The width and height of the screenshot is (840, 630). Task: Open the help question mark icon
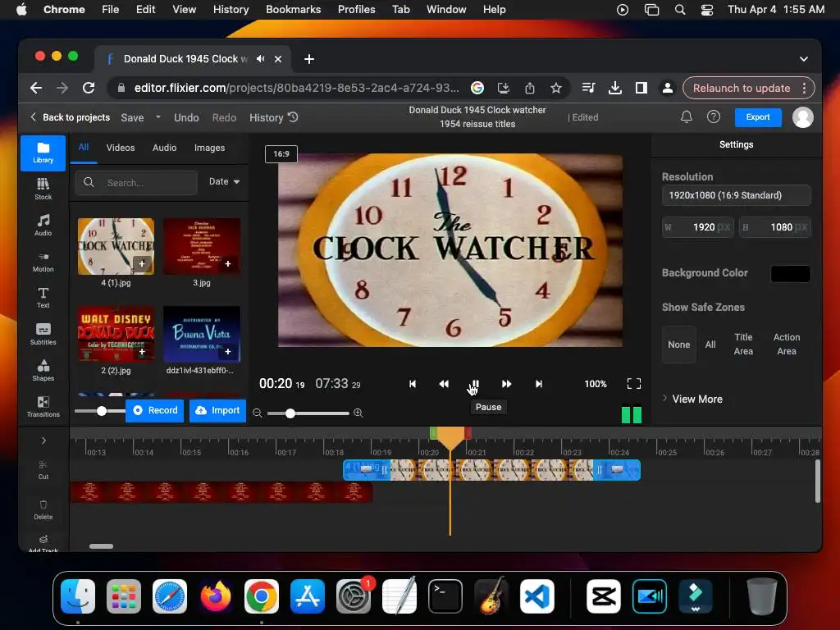(714, 116)
